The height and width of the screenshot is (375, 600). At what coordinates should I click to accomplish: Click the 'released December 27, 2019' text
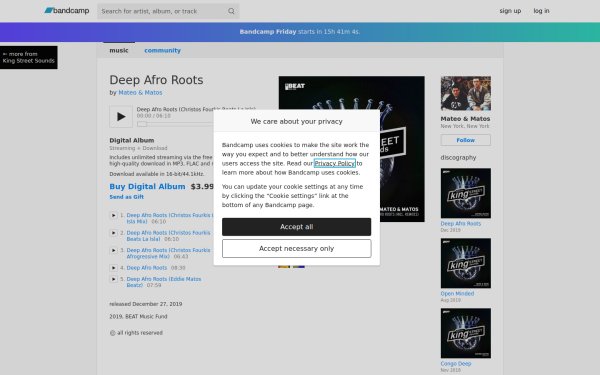pos(146,304)
